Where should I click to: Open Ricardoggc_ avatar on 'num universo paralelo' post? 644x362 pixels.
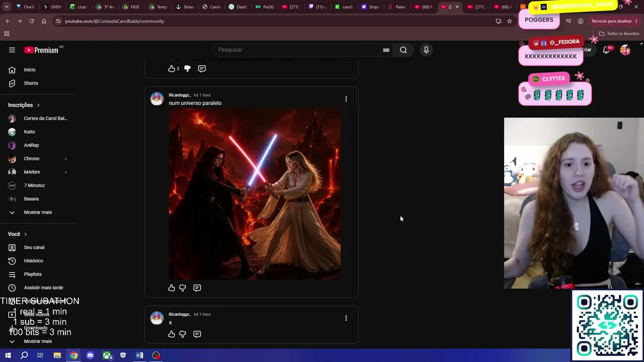point(157,99)
